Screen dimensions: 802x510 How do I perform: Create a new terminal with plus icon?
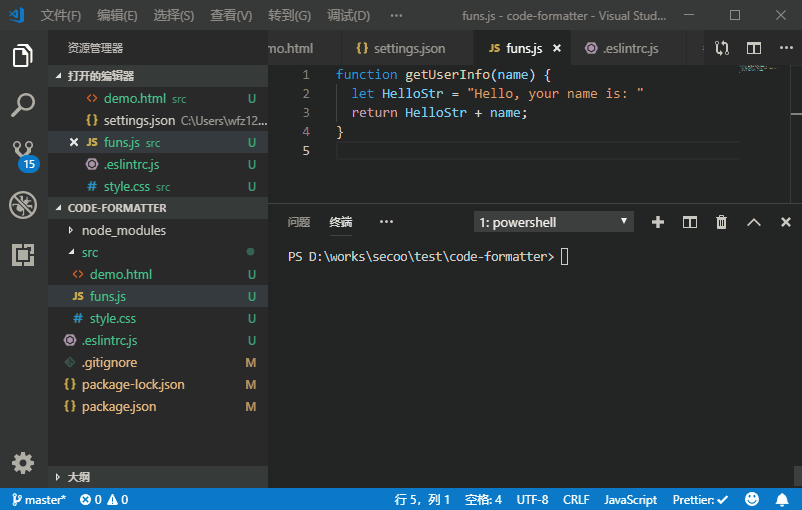[x=658, y=222]
